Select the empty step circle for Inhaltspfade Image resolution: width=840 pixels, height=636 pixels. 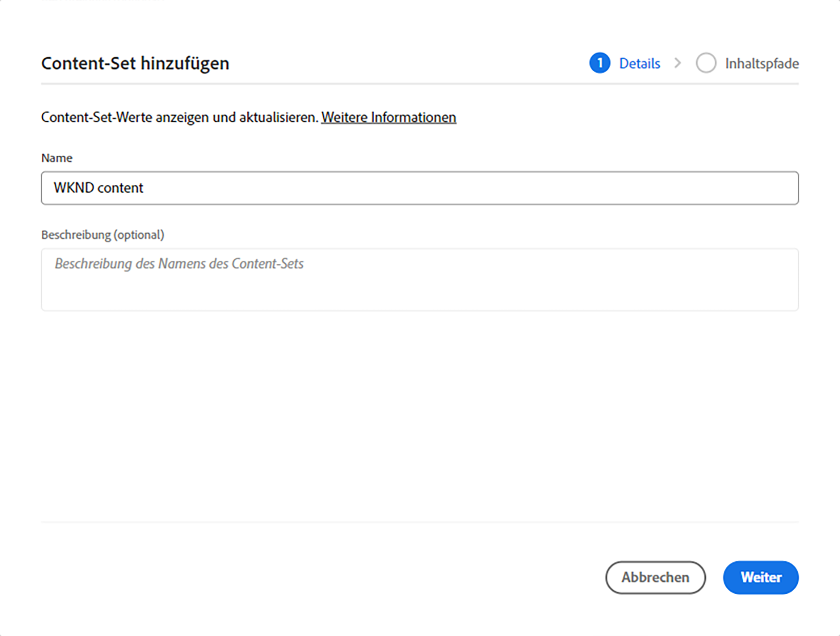(x=706, y=63)
